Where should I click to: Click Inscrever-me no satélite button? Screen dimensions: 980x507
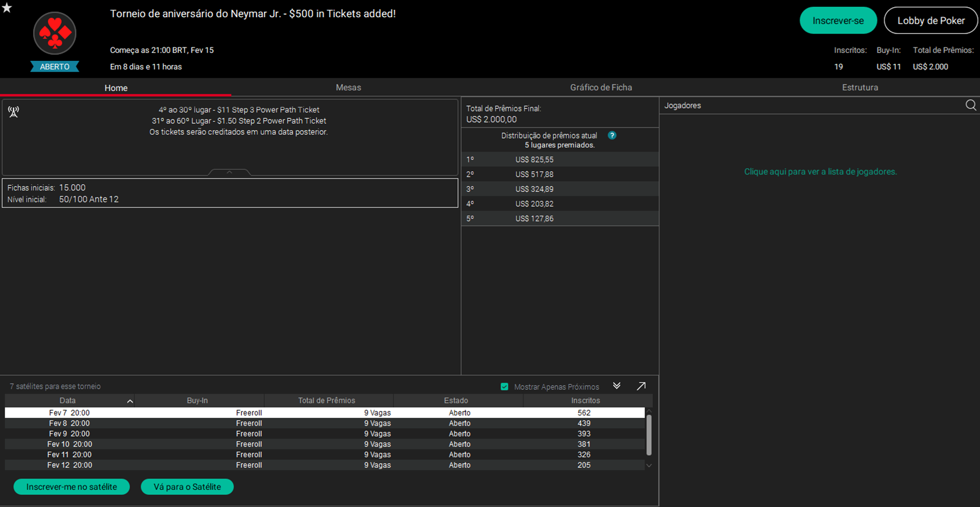(x=71, y=487)
